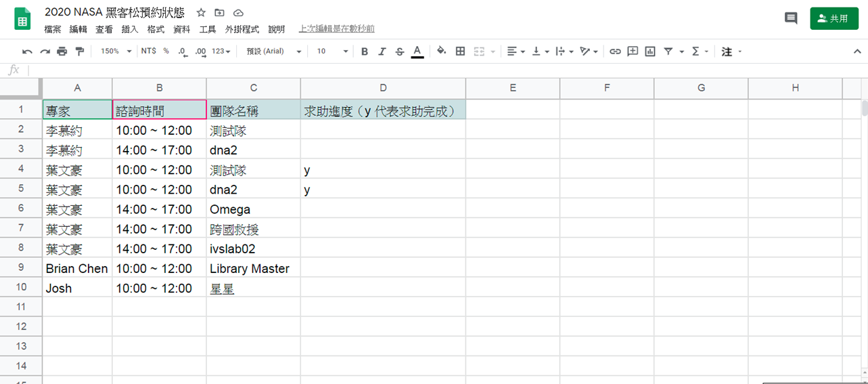Open the font dropdown showing Arial
Screen dimensions: 868x384
tap(273, 51)
